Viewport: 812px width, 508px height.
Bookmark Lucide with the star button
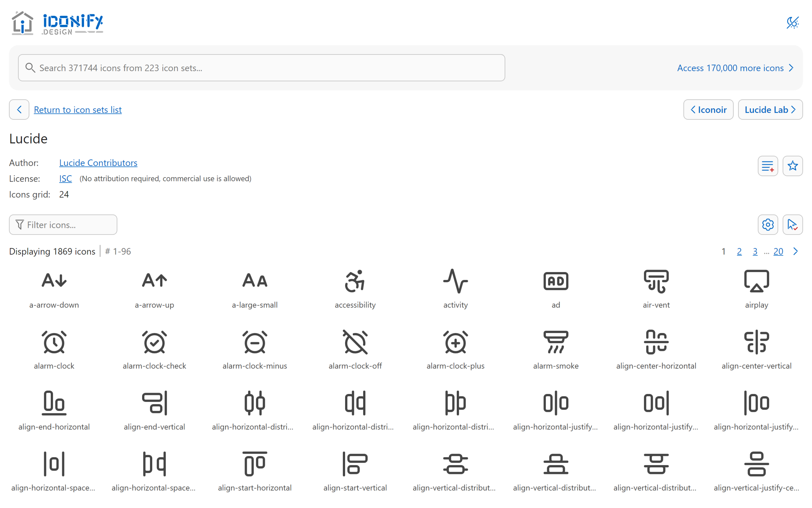point(793,166)
